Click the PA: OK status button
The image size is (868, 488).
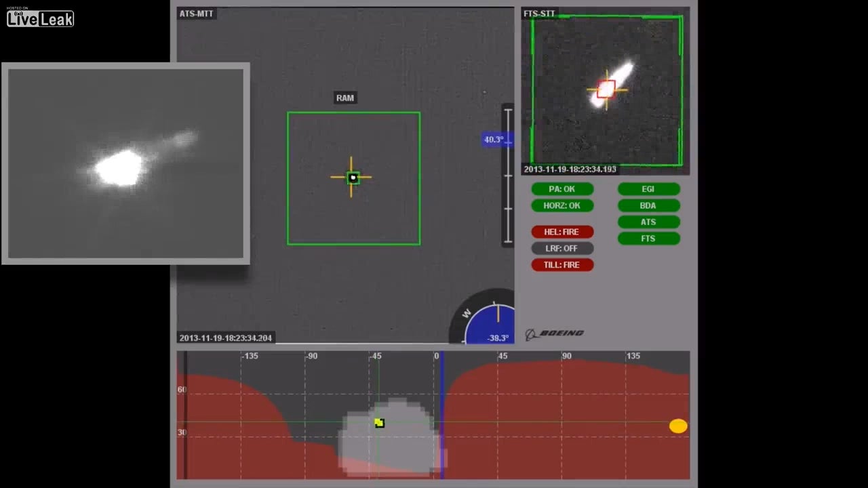tap(561, 189)
